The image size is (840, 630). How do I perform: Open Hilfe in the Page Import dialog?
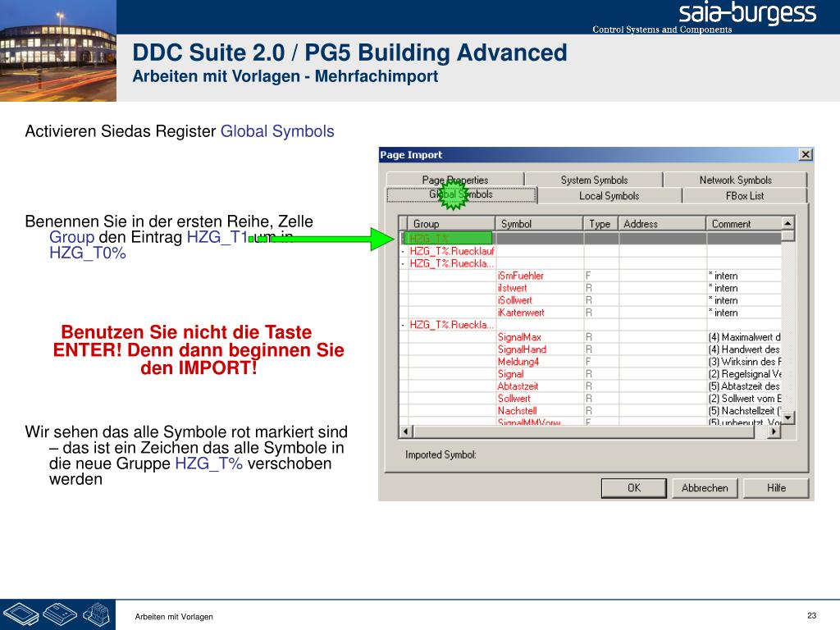tap(776, 488)
